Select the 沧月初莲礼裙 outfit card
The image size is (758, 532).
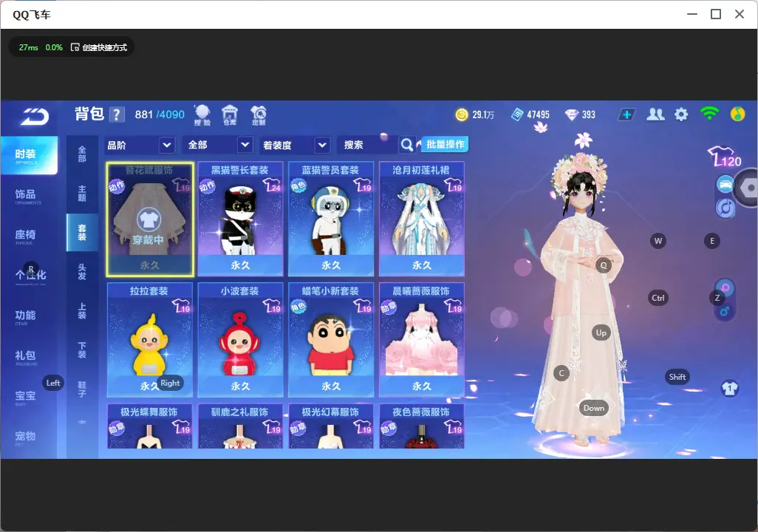click(x=422, y=219)
